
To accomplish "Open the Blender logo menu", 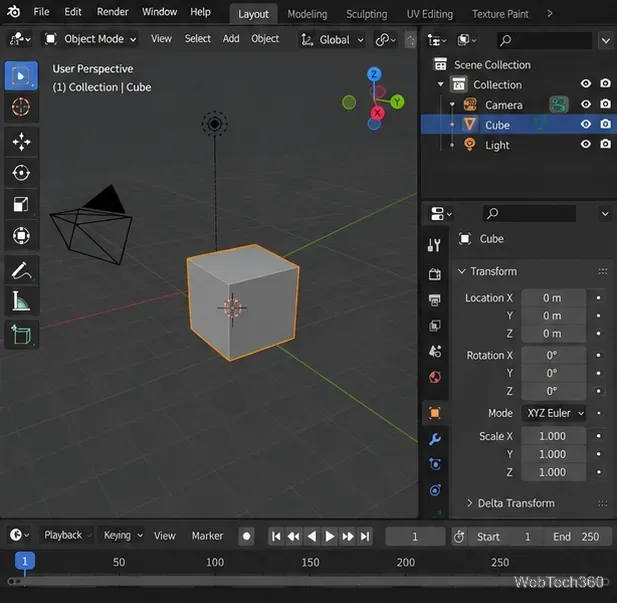I will pos(13,12).
